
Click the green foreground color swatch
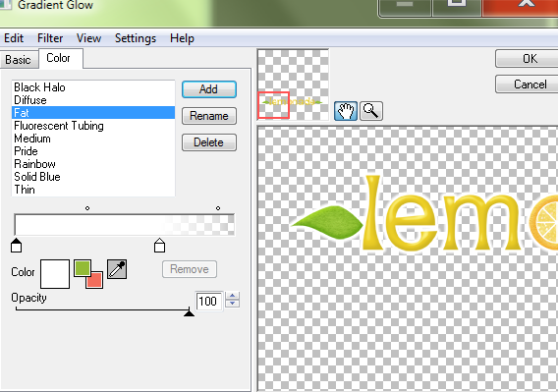[83, 268]
